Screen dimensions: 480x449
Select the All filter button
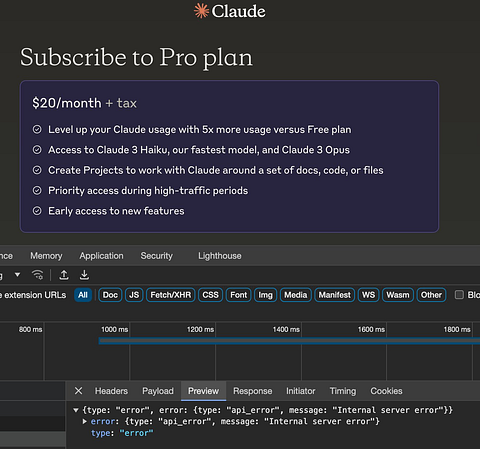click(83, 295)
